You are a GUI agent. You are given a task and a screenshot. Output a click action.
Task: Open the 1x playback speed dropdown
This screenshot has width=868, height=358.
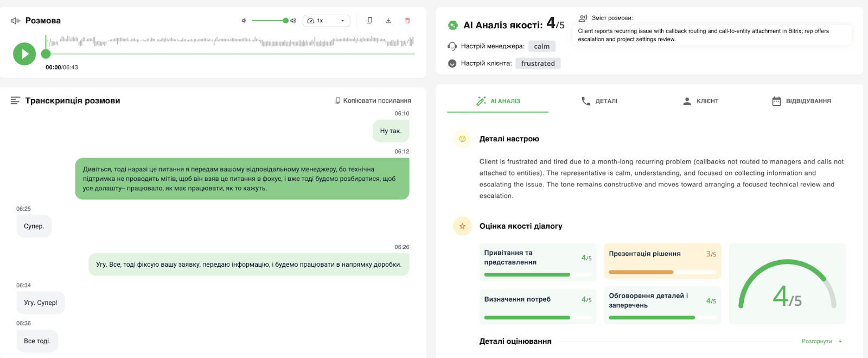(326, 21)
